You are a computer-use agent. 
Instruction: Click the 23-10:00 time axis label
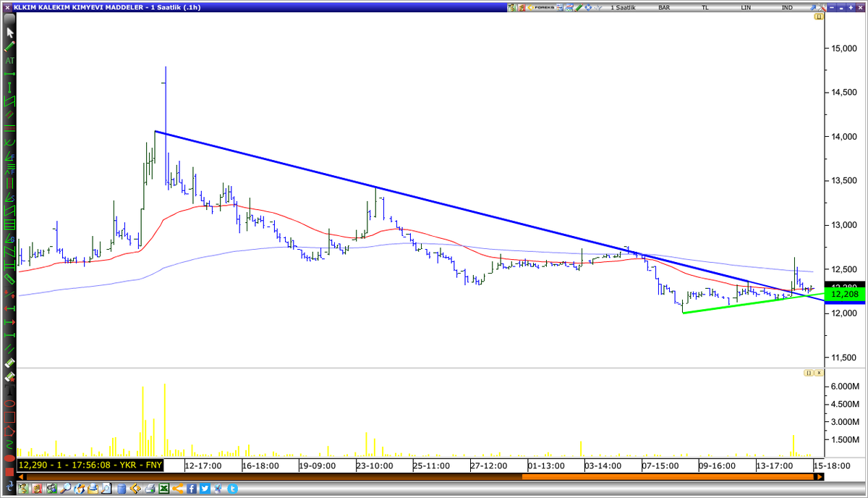point(375,465)
